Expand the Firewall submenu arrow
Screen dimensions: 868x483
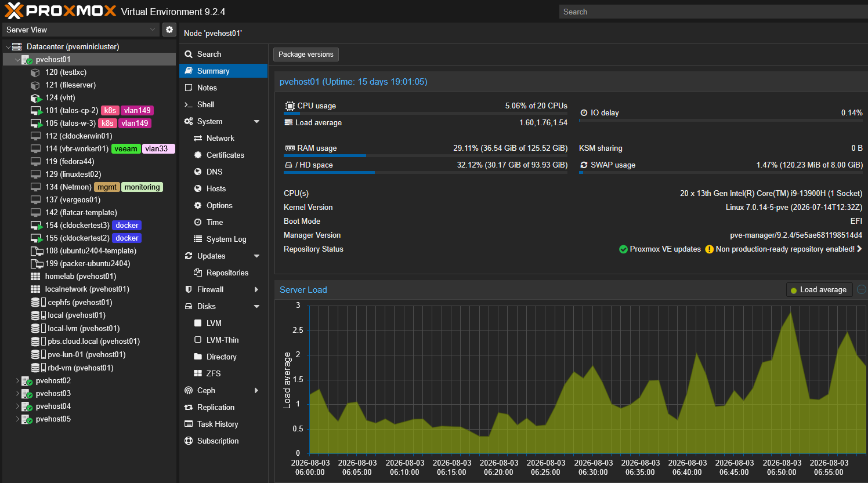[x=256, y=289]
